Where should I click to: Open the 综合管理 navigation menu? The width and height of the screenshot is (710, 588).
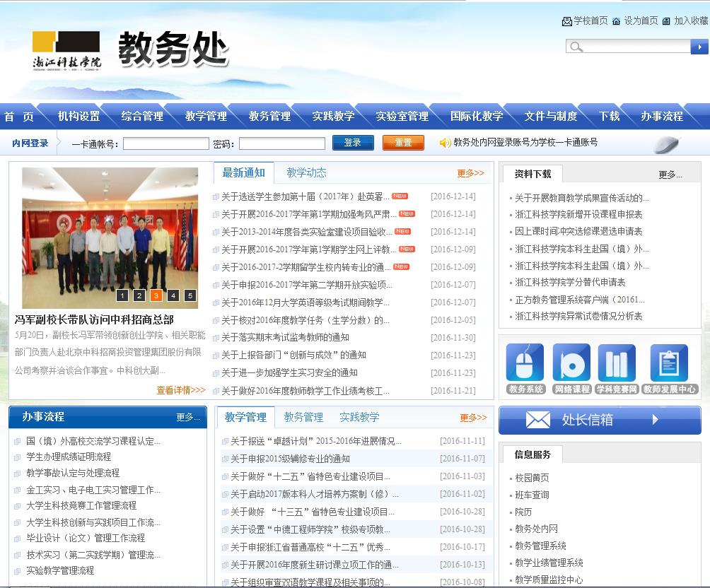pos(142,117)
